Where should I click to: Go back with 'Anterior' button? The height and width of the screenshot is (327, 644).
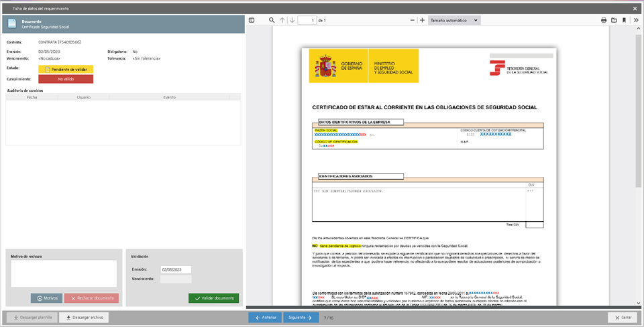pos(265,318)
